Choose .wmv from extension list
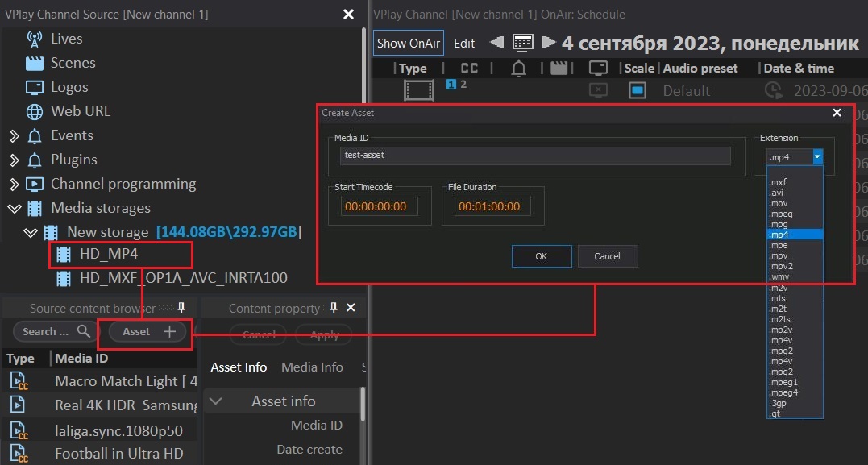868x465 pixels. point(779,276)
